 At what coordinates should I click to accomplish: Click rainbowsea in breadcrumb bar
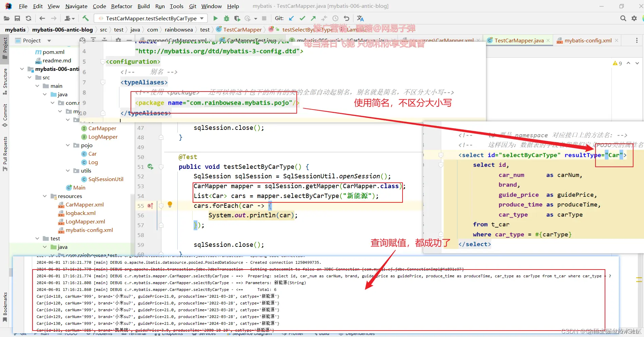pos(179,29)
